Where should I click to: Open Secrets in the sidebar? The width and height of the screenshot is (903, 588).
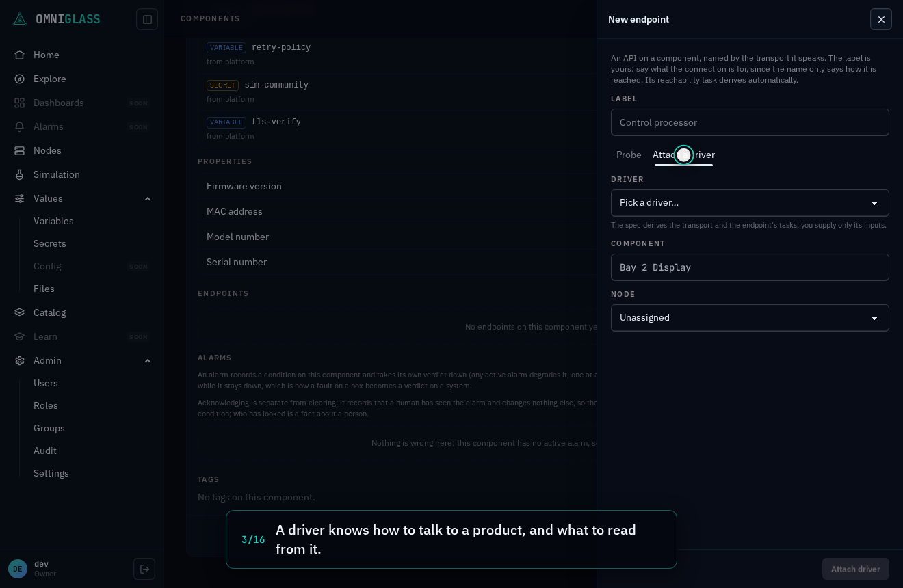pos(50,243)
